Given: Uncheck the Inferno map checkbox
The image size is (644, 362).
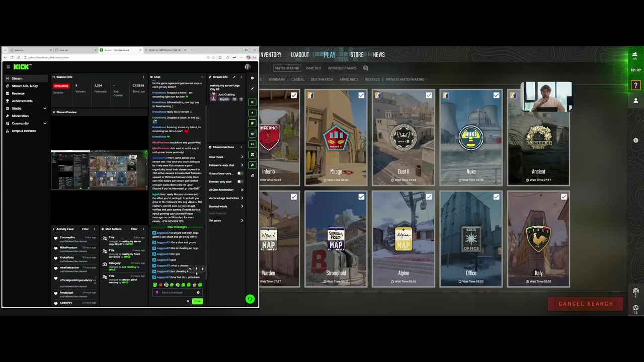Looking at the screenshot, I should click(294, 95).
